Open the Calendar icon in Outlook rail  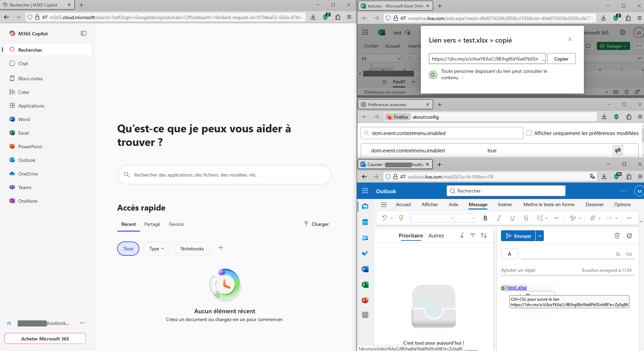click(365, 222)
